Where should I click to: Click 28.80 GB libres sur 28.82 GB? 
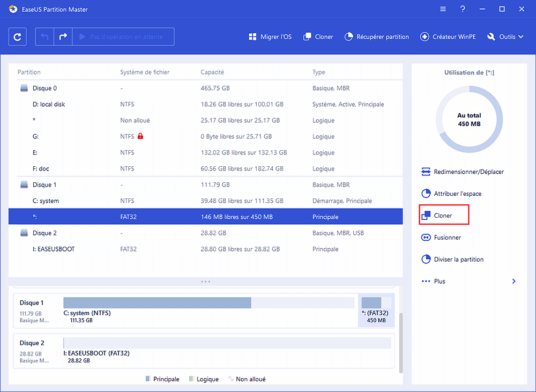(240, 249)
